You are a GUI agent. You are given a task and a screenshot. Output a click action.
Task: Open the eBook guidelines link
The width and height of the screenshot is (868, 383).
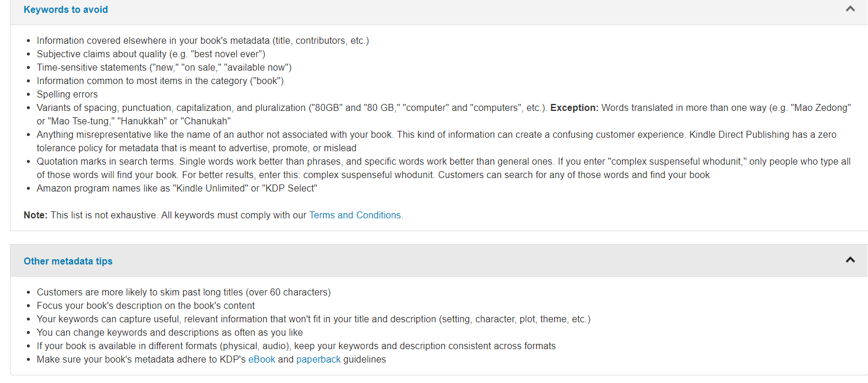point(261,360)
